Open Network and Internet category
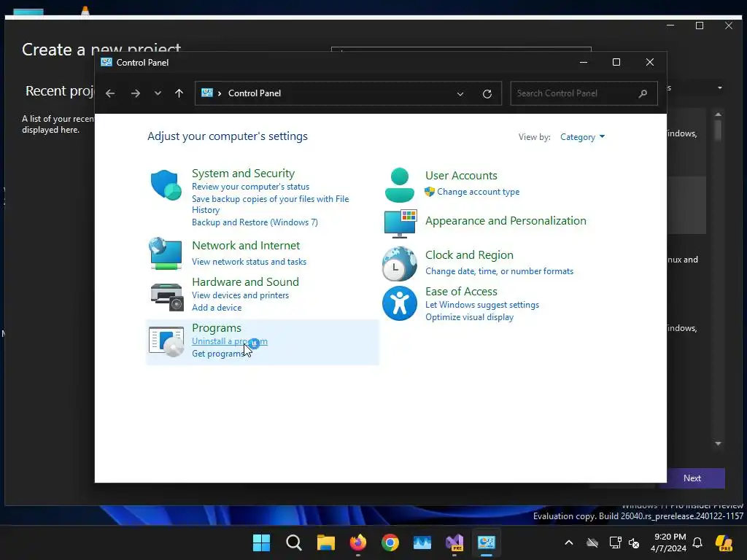747x560 pixels. point(246,246)
